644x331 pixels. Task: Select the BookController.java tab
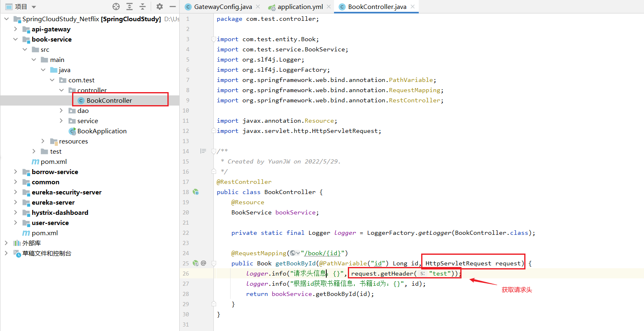(x=377, y=7)
